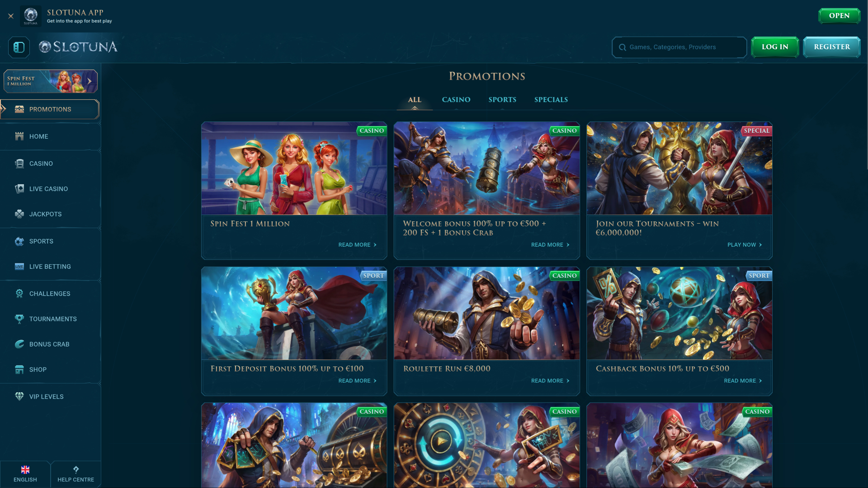View Jackpots via the dice icon

coord(19,214)
